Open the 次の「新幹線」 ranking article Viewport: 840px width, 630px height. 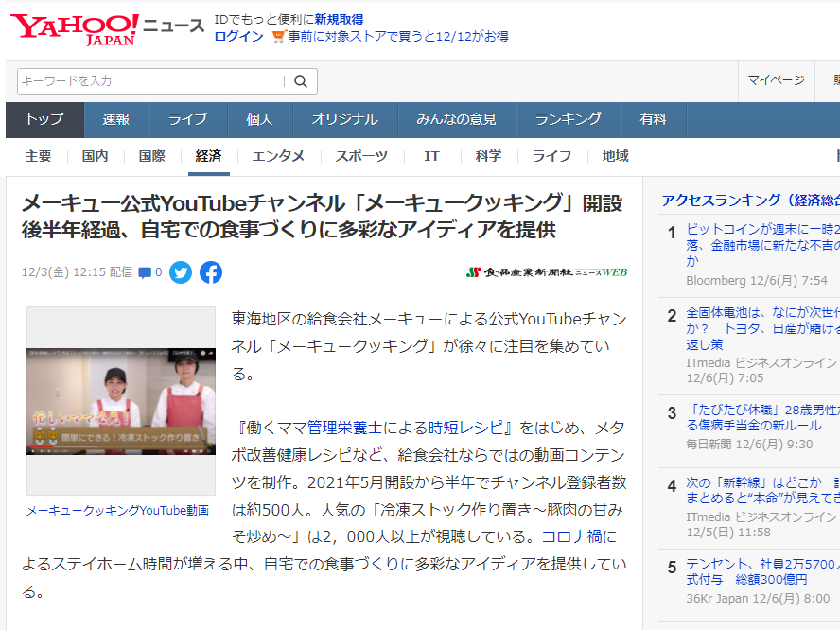762,490
